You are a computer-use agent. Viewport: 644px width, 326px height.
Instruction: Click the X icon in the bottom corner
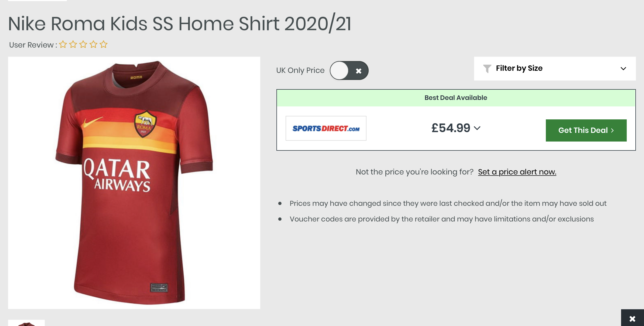tap(632, 319)
